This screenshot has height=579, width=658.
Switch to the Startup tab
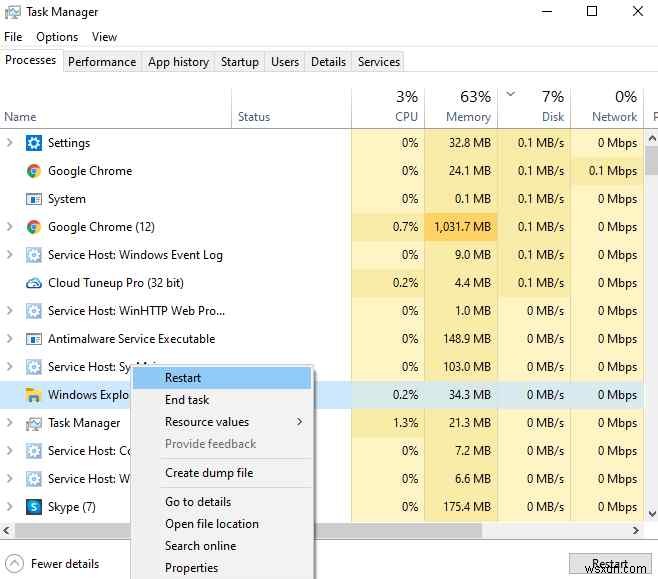pos(240,62)
